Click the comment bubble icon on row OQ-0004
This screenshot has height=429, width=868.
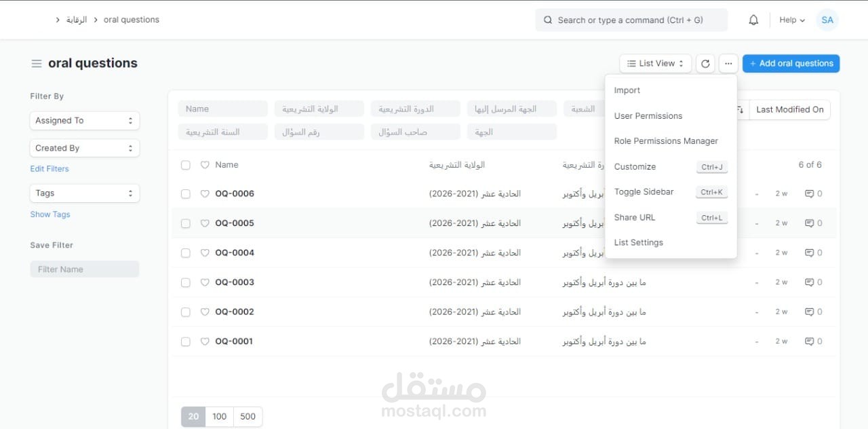pos(808,253)
